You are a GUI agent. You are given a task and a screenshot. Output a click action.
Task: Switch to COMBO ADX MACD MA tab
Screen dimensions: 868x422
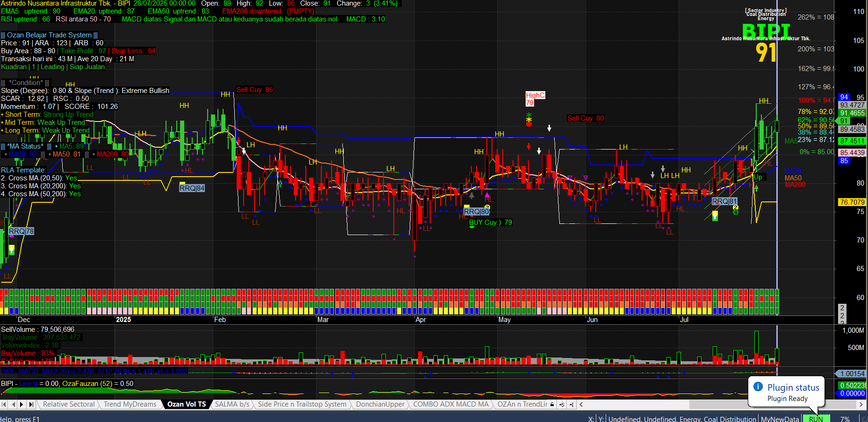click(x=451, y=404)
